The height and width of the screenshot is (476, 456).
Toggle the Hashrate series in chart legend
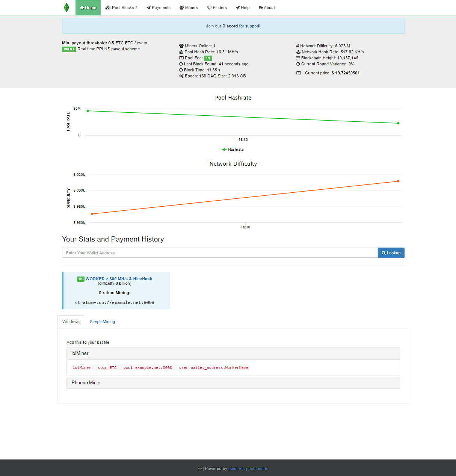pyautogui.click(x=233, y=149)
